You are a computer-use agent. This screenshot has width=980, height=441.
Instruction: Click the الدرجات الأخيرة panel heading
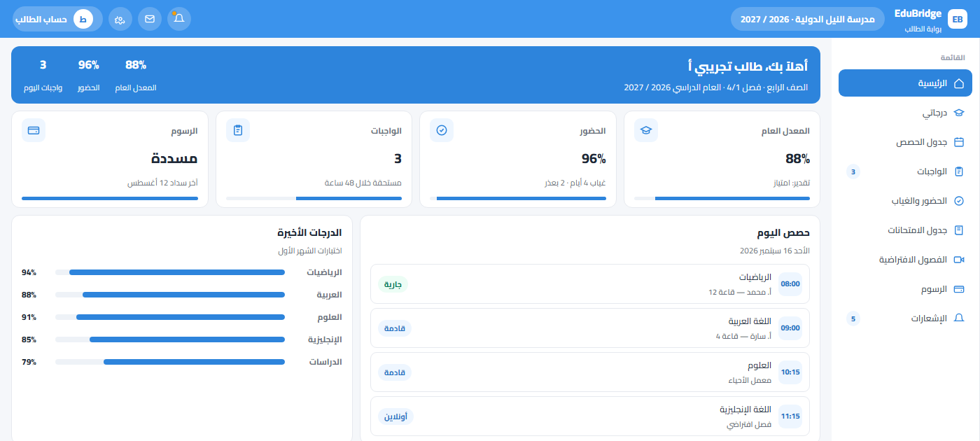point(309,233)
